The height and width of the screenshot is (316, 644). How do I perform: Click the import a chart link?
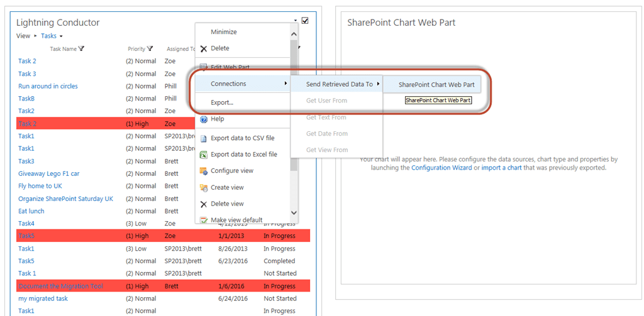501,168
